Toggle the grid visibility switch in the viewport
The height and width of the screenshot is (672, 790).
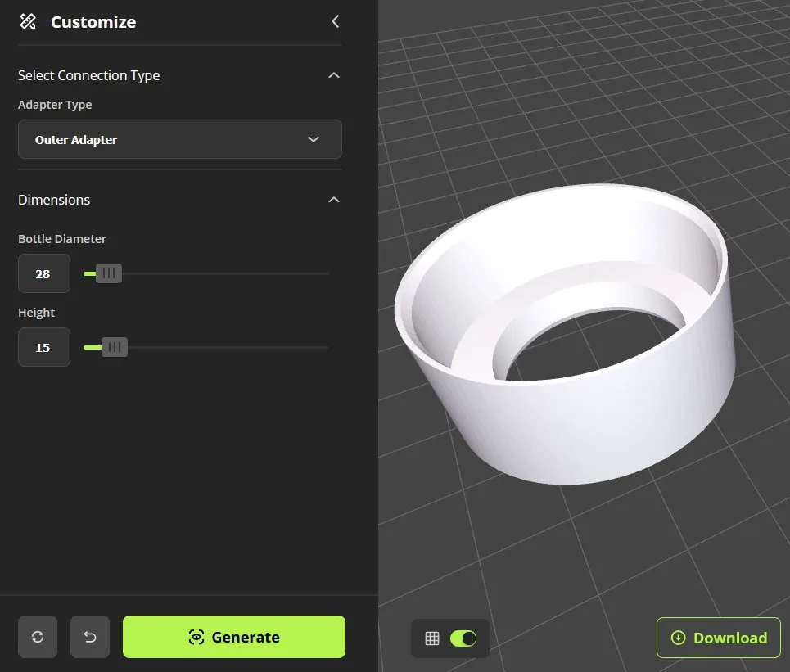point(463,637)
